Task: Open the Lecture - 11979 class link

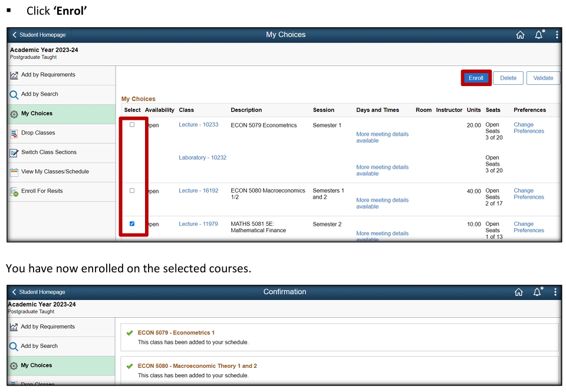Action: [198, 224]
